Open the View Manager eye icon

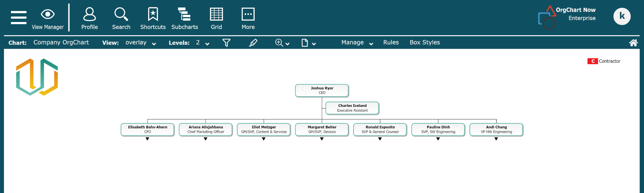click(48, 15)
